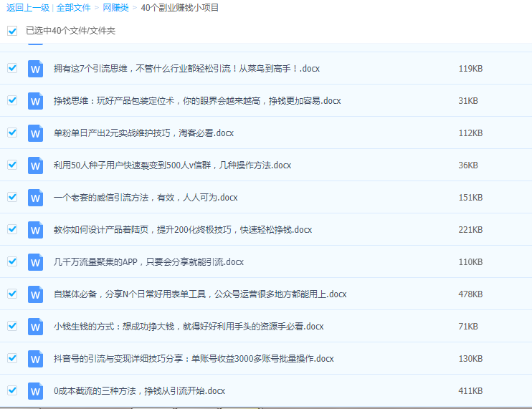Image resolution: width=532 pixels, height=409 pixels.
Task: Click Word icon for 拥有这7个引流思维 file
Action: pos(36,69)
